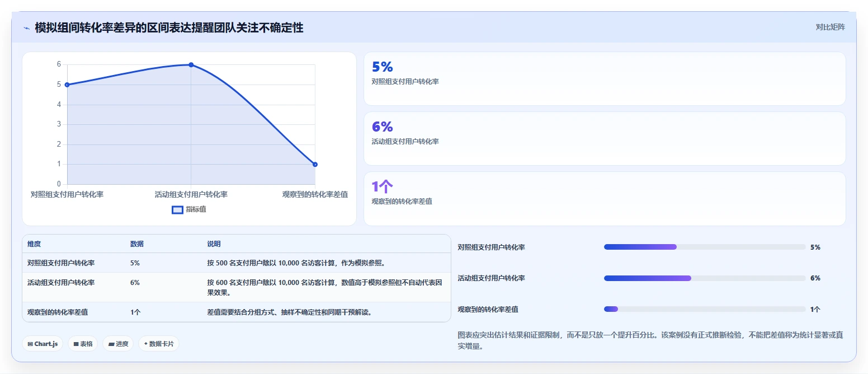Click the 维度 column header
868x374 pixels.
coord(34,244)
